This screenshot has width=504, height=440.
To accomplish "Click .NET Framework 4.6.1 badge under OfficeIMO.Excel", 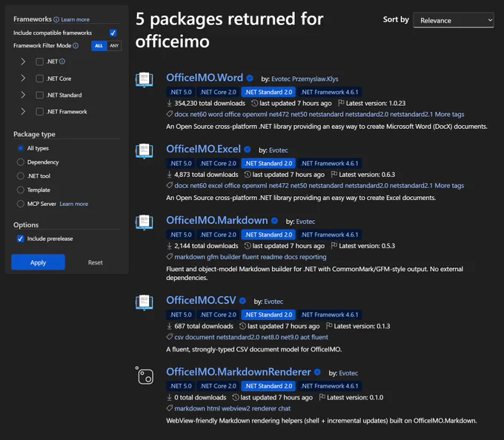I will [x=330, y=164].
